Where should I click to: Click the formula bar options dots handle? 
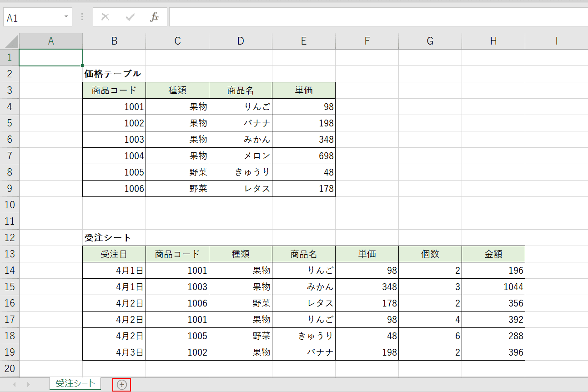click(x=82, y=17)
